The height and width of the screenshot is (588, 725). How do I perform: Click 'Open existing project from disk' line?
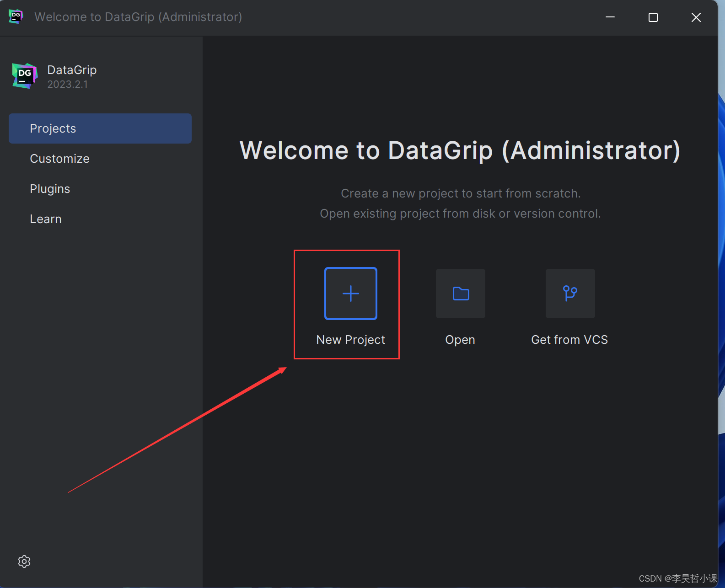point(460,214)
